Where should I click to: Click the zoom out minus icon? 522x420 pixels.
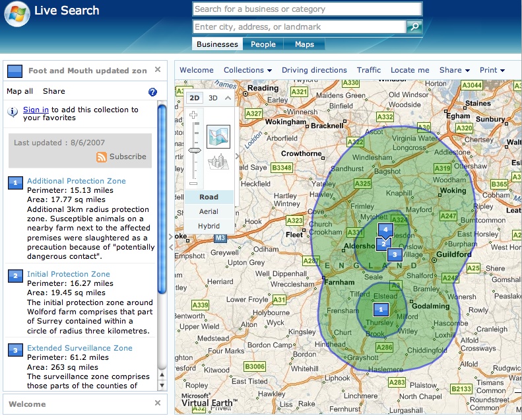click(193, 184)
